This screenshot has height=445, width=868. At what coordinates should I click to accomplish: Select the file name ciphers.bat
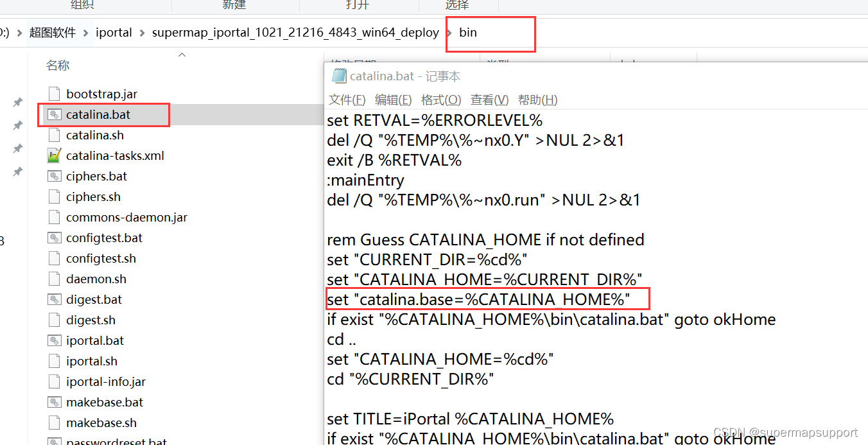tap(96, 176)
